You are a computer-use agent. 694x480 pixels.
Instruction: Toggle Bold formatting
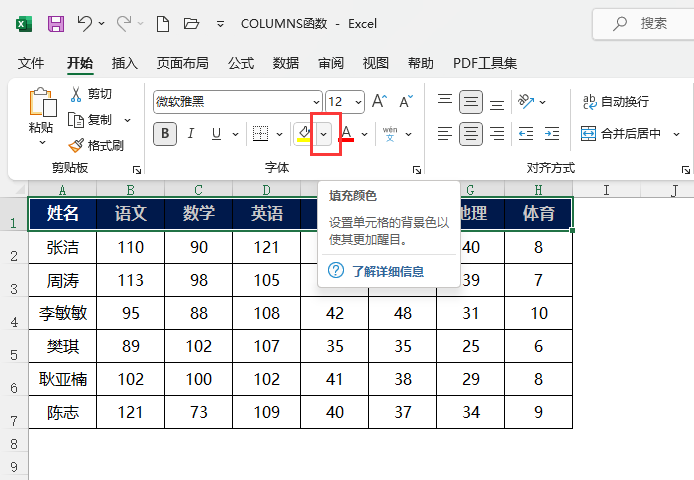click(x=165, y=133)
